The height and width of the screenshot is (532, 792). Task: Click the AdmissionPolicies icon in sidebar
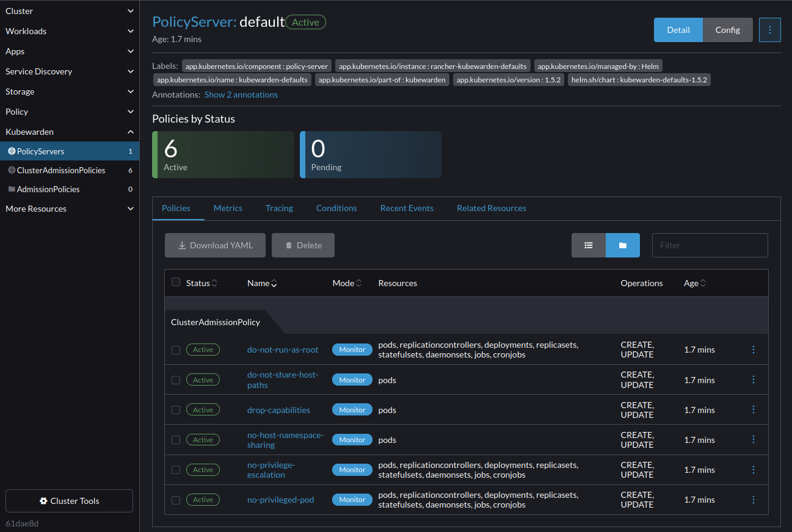click(12, 189)
